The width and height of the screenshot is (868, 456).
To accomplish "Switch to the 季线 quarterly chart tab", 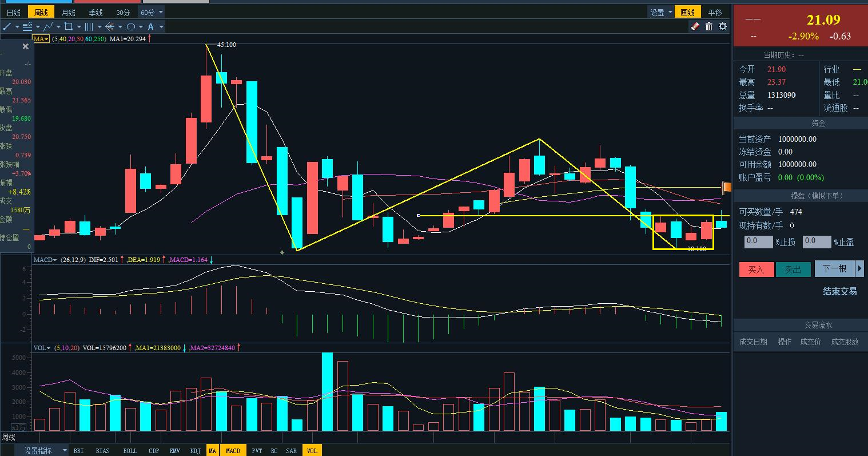I will click(x=95, y=12).
